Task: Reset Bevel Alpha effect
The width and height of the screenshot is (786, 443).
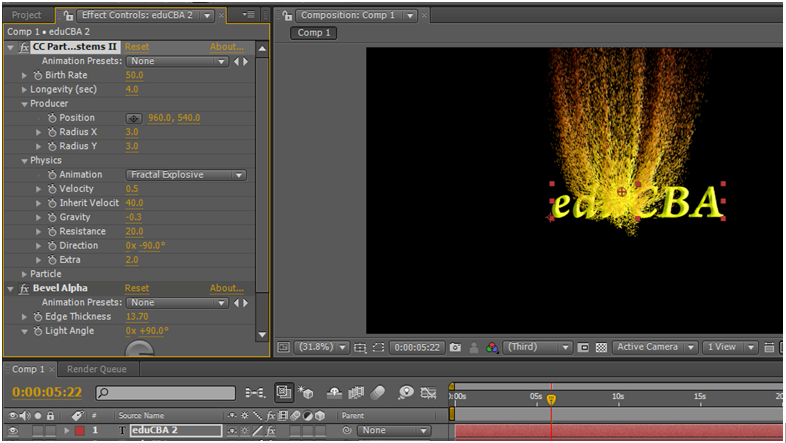Action: (x=137, y=289)
